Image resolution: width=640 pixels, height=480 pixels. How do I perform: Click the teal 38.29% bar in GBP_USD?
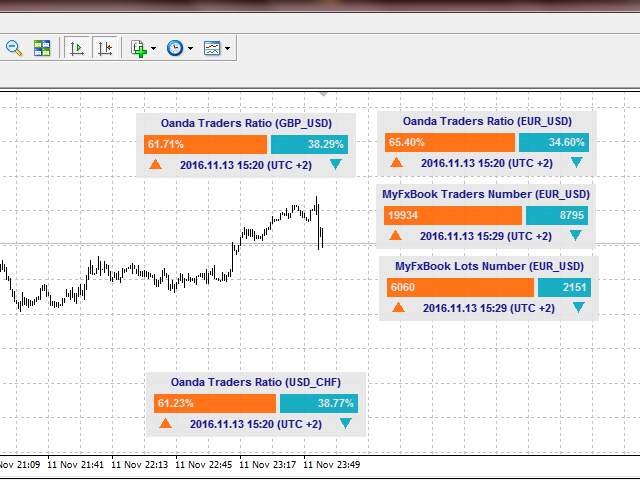tap(309, 144)
